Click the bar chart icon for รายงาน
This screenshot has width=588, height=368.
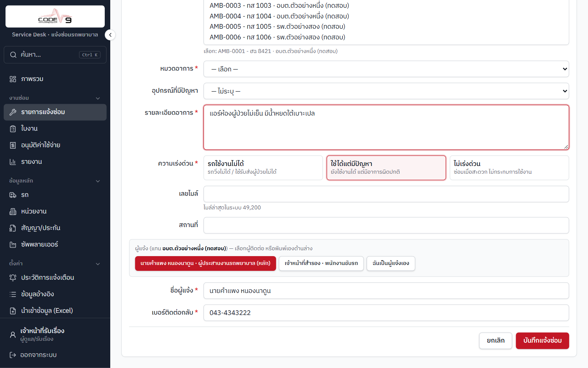tap(13, 162)
